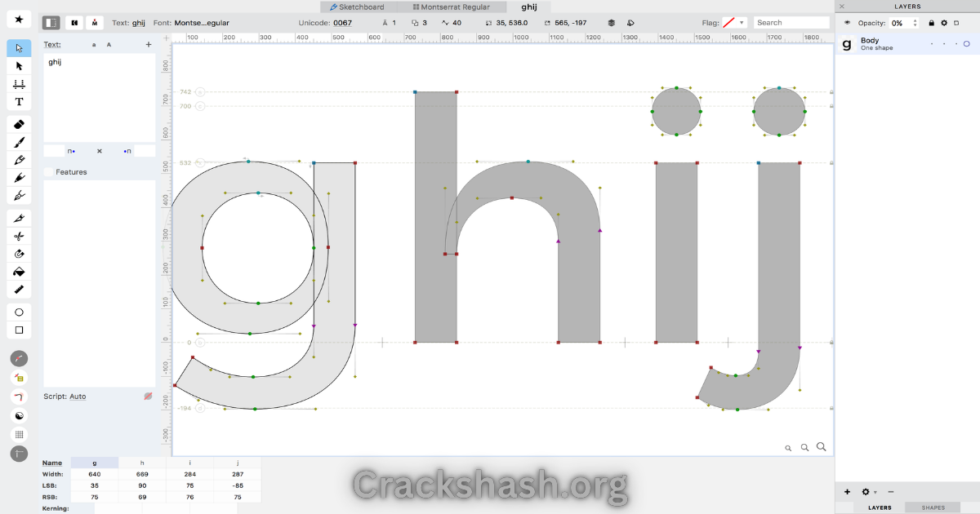Click the medium magnifier zoom icon
980x514 pixels.
(804, 447)
